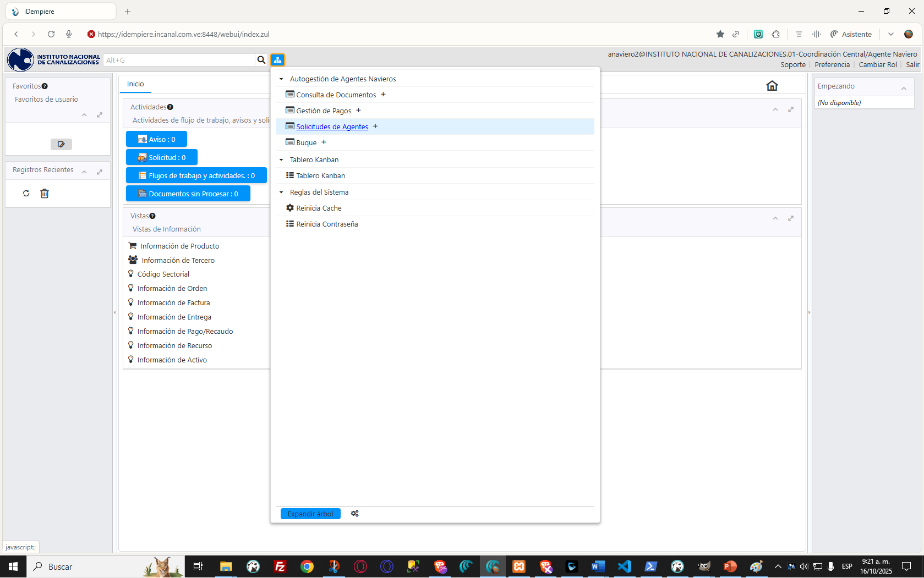Refresh the Registros Recientes list
Screen dimensions: 924x578
pyautogui.click(x=26, y=194)
